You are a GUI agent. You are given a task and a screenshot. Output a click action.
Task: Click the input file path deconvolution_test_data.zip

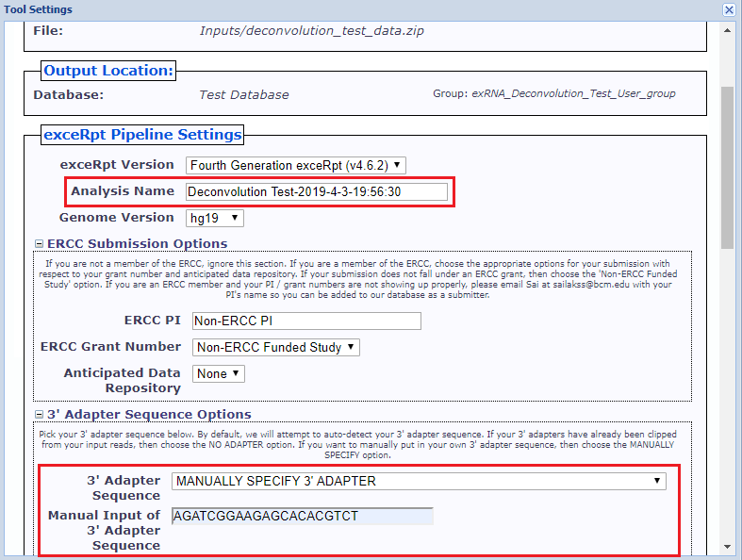coord(311,31)
